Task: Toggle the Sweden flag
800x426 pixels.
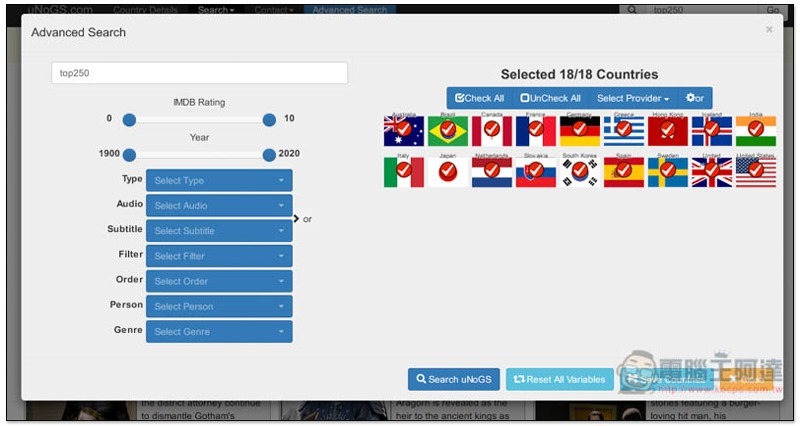Action: (667, 172)
